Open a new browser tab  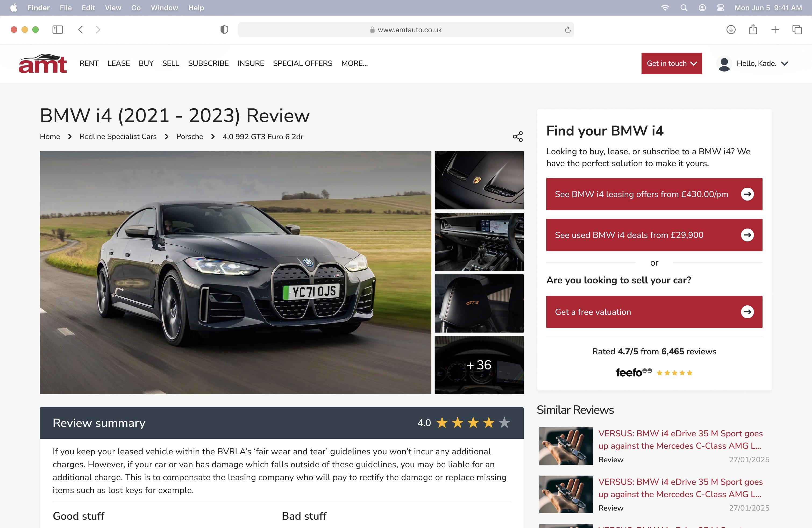[775, 30]
